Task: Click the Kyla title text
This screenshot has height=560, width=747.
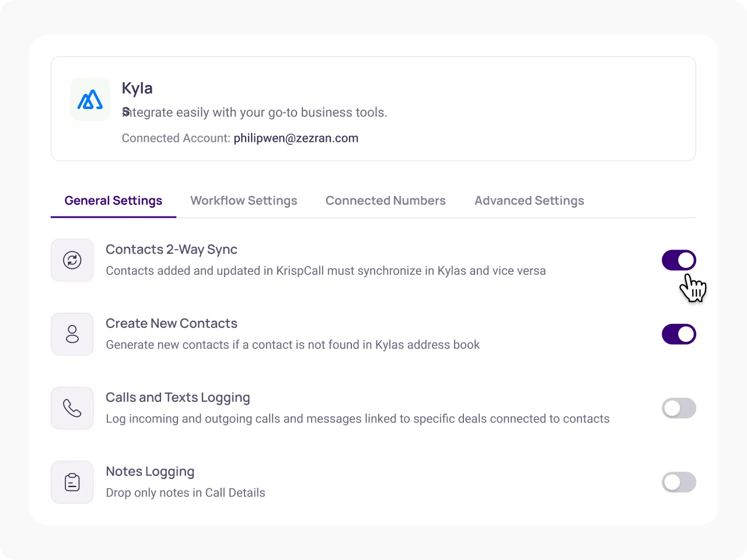Action: (137, 88)
